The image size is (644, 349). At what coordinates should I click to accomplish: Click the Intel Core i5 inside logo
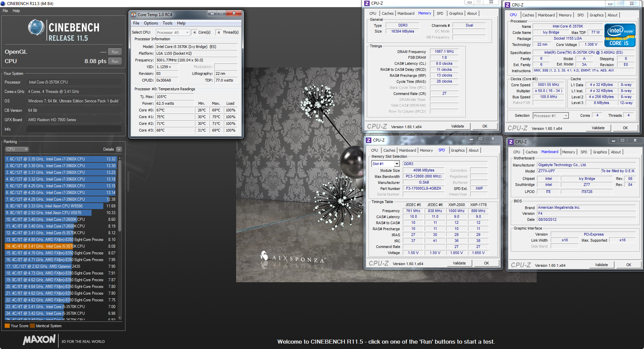(620, 35)
